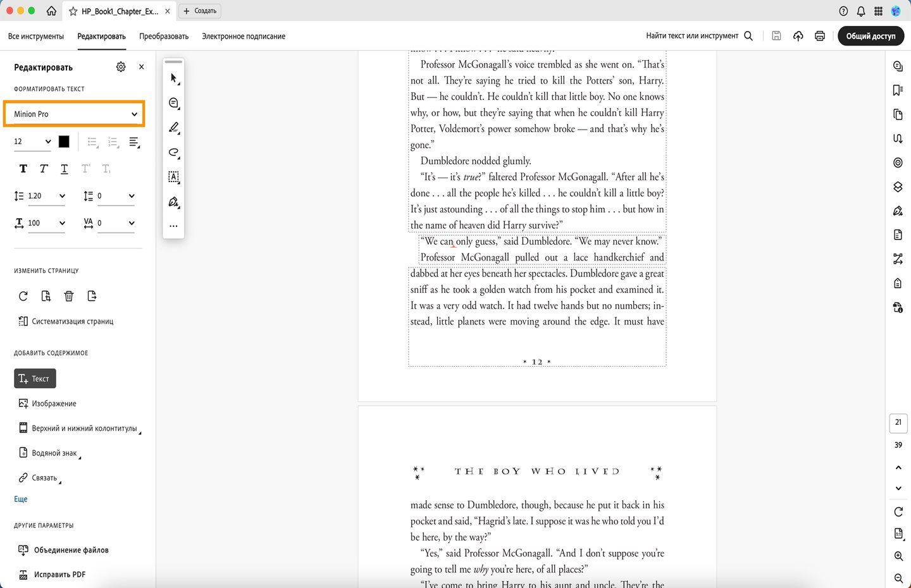Toggle bold text formatting
This screenshot has width=911, height=588.
[x=23, y=169]
